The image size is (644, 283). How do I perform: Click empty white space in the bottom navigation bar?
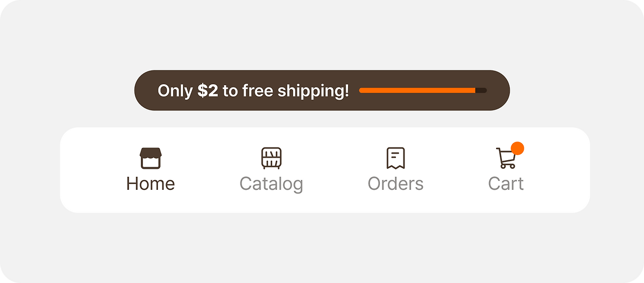tap(332, 171)
